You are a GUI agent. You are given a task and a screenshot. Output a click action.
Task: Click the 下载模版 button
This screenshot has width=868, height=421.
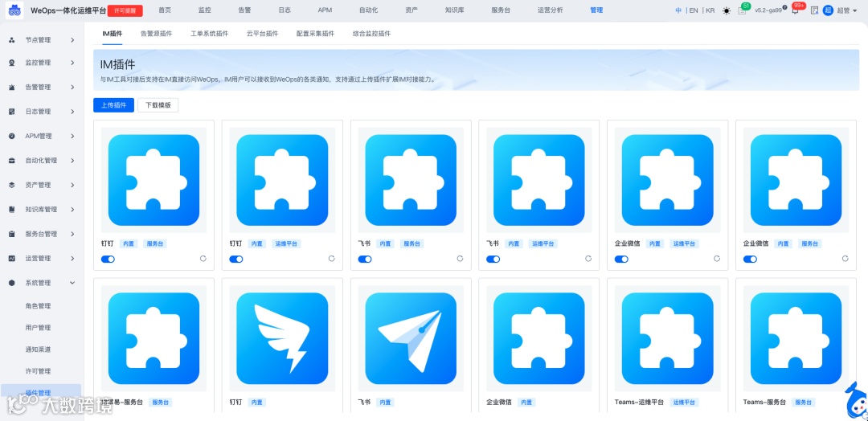[158, 105]
